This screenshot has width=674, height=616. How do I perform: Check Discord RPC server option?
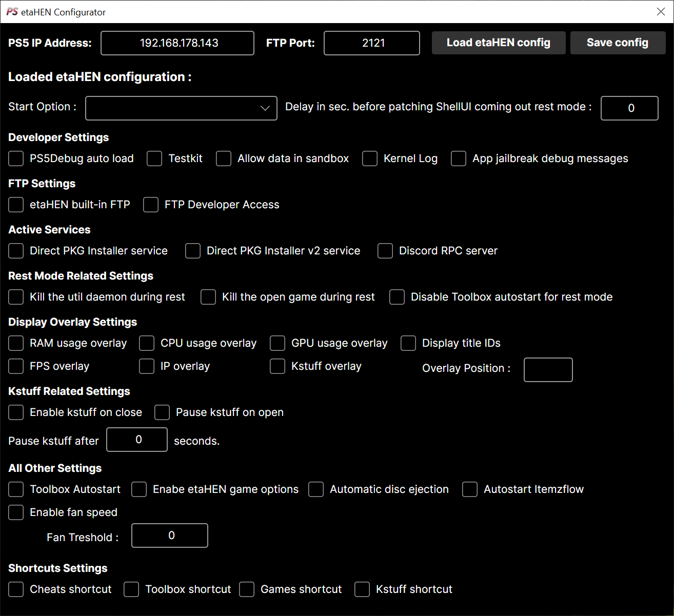coord(385,251)
